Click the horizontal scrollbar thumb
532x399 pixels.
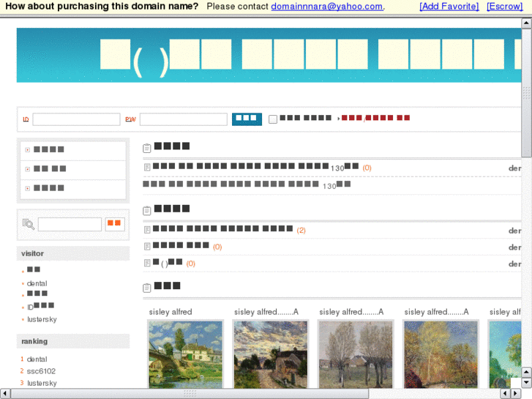pos(190,394)
